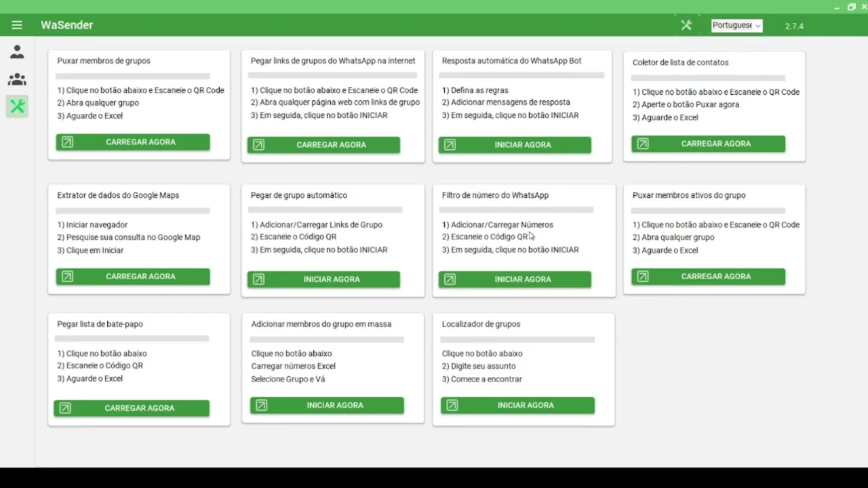The width and height of the screenshot is (868, 488).
Task: Click CARREGAR AGORA under Puxar membros de grupos
Action: 133,142
